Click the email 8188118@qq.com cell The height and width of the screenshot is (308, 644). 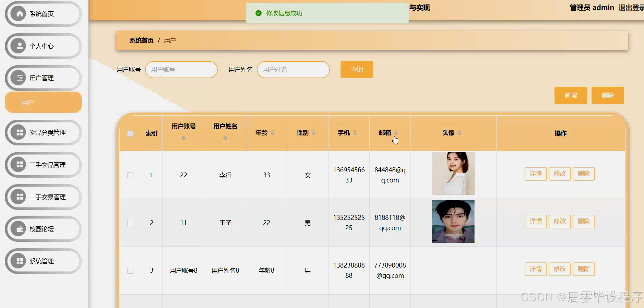click(390, 223)
